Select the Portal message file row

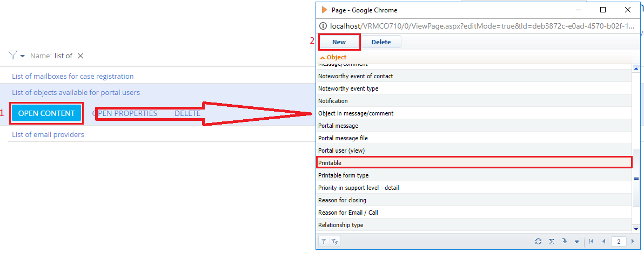(474, 138)
